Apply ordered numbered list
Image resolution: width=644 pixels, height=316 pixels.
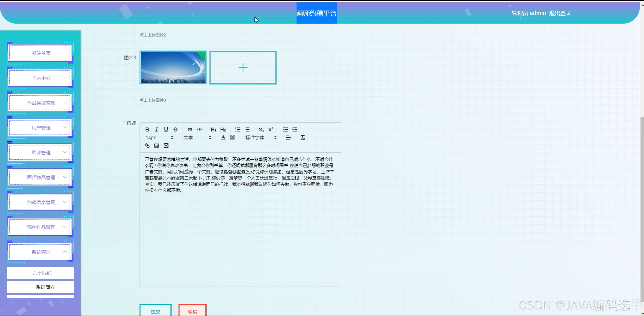(x=237, y=129)
